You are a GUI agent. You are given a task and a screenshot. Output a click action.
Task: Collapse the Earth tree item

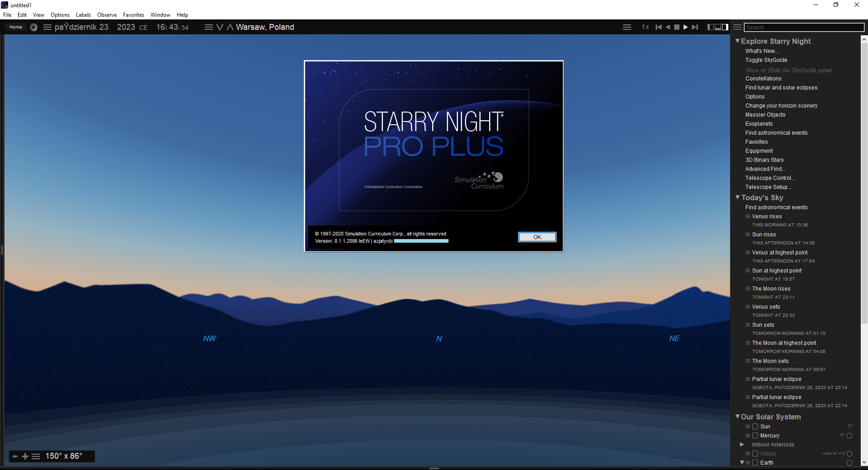point(742,463)
